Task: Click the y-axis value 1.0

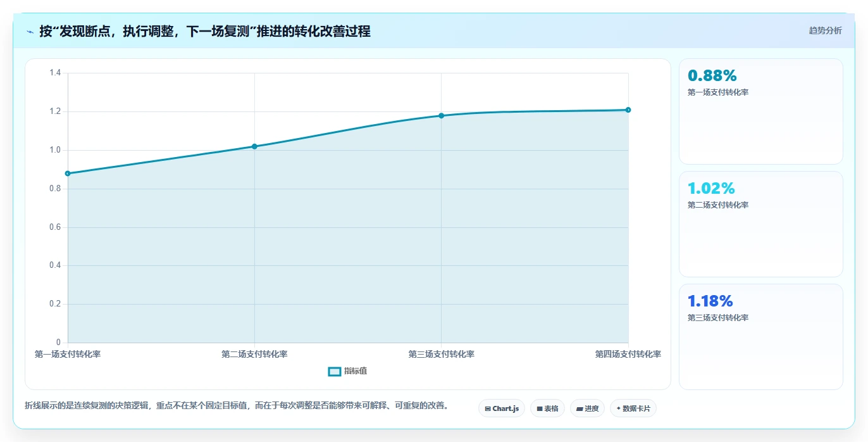Action: [55, 150]
